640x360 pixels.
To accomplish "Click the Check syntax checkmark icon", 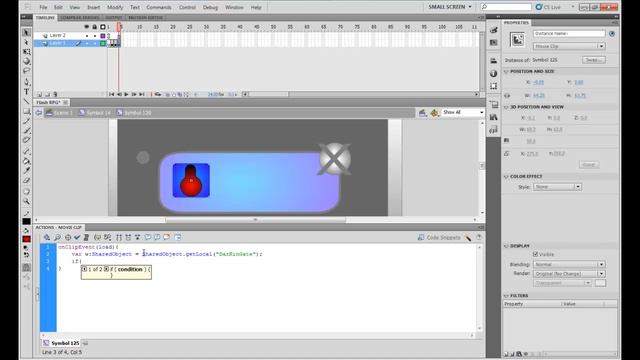I will (77, 237).
